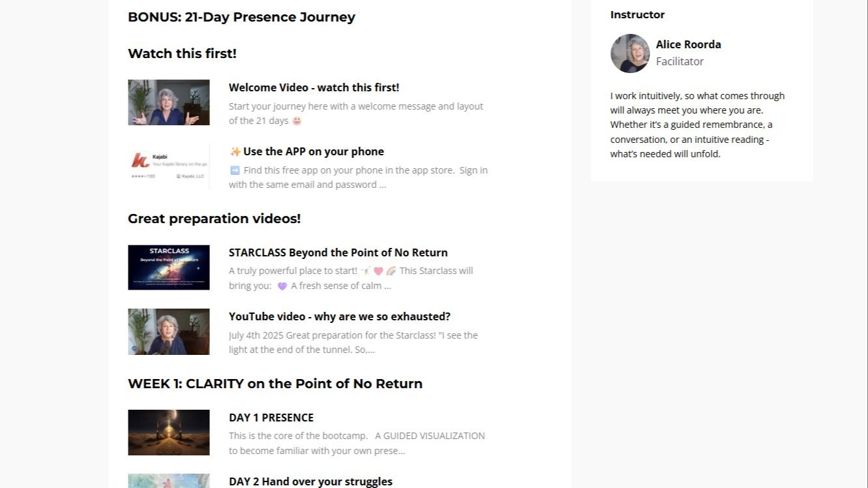Open the 'DAY 1 PRESENCE' lesson title
Image resolution: width=868 pixels, height=488 pixels.
(x=271, y=418)
